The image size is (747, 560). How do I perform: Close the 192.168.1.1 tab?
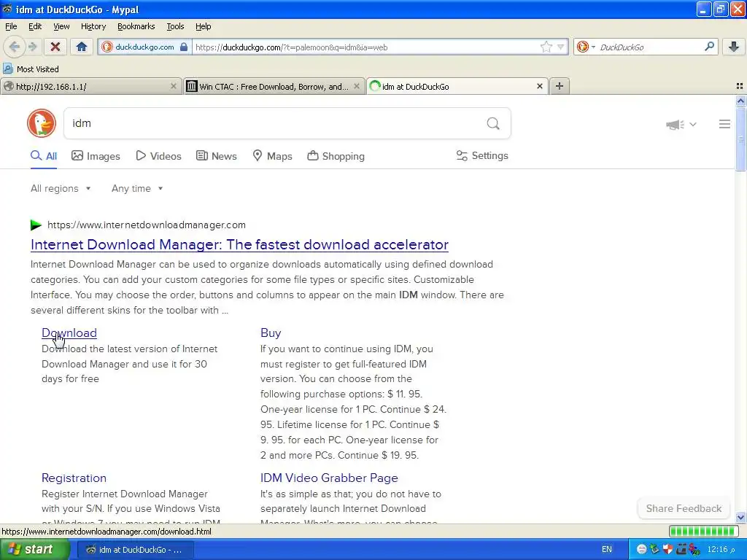click(x=174, y=86)
